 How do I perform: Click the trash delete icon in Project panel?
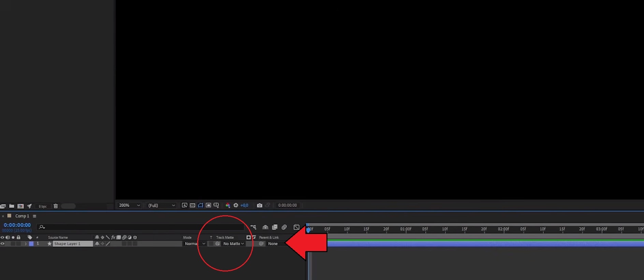[56, 206]
